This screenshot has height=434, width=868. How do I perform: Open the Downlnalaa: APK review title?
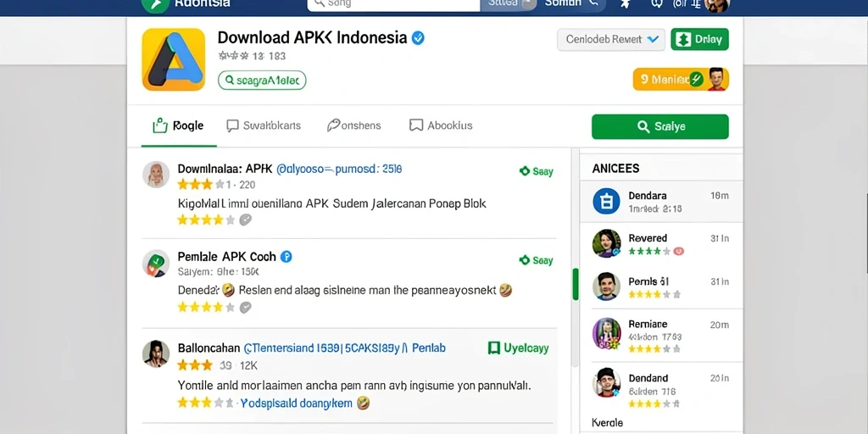point(224,169)
